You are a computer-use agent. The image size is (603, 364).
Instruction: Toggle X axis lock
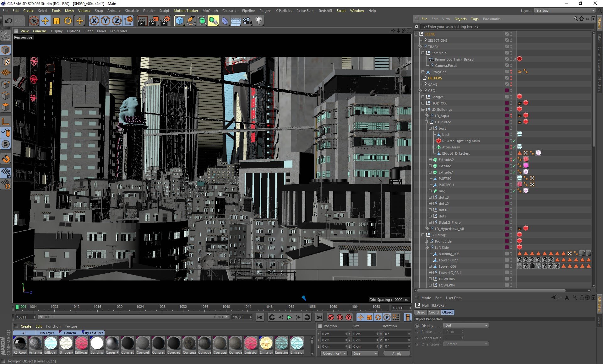click(x=94, y=21)
